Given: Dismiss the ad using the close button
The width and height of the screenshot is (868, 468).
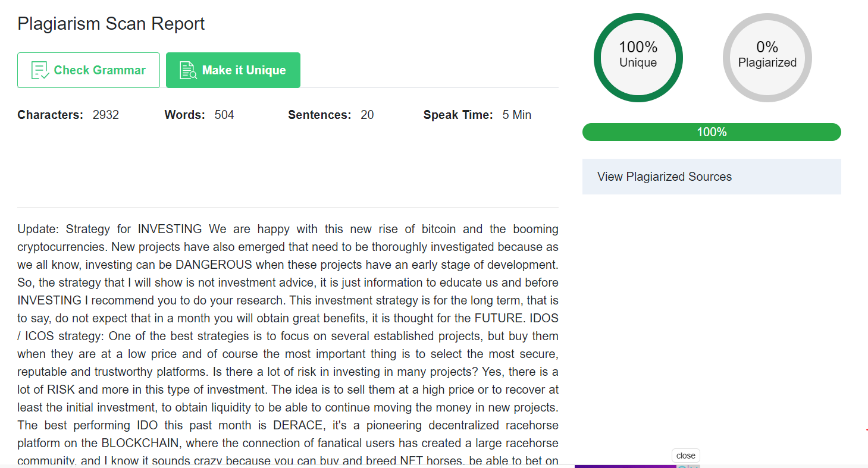Looking at the screenshot, I should pos(686,456).
